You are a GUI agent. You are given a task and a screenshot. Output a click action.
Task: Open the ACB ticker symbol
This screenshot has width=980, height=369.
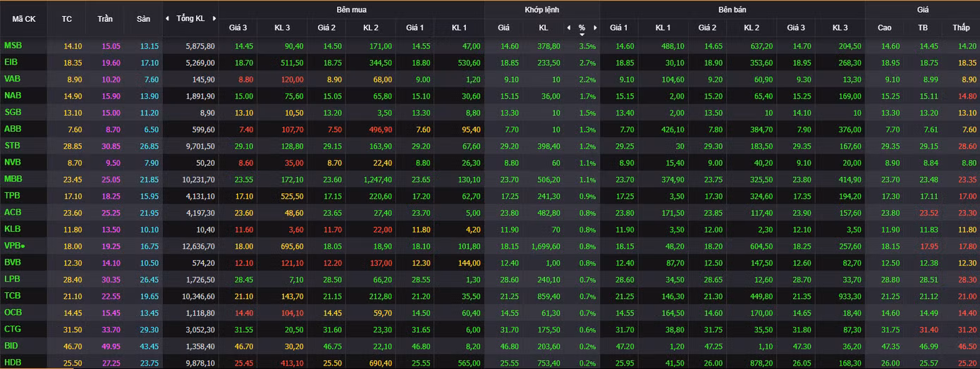pos(12,212)
